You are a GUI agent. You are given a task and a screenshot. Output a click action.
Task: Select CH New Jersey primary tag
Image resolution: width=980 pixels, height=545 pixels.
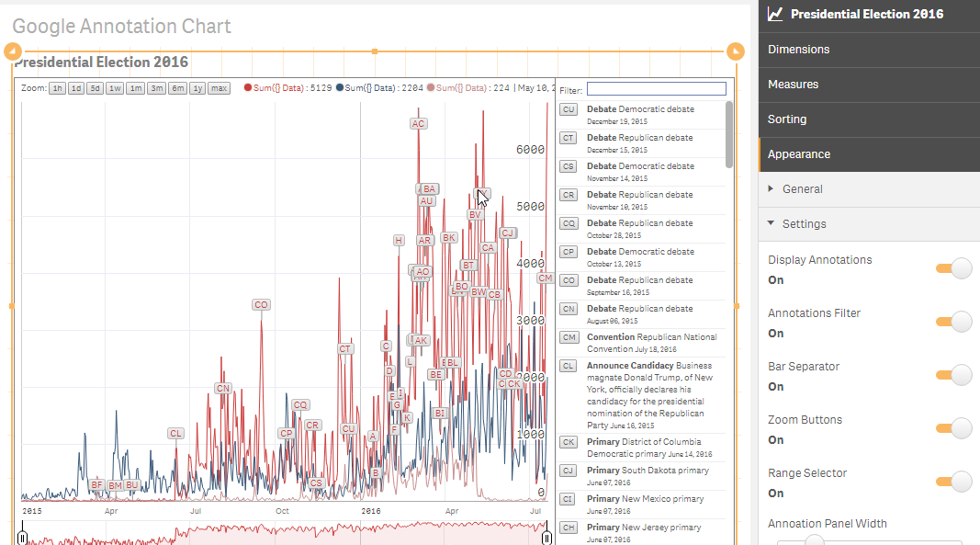[569, 528]
